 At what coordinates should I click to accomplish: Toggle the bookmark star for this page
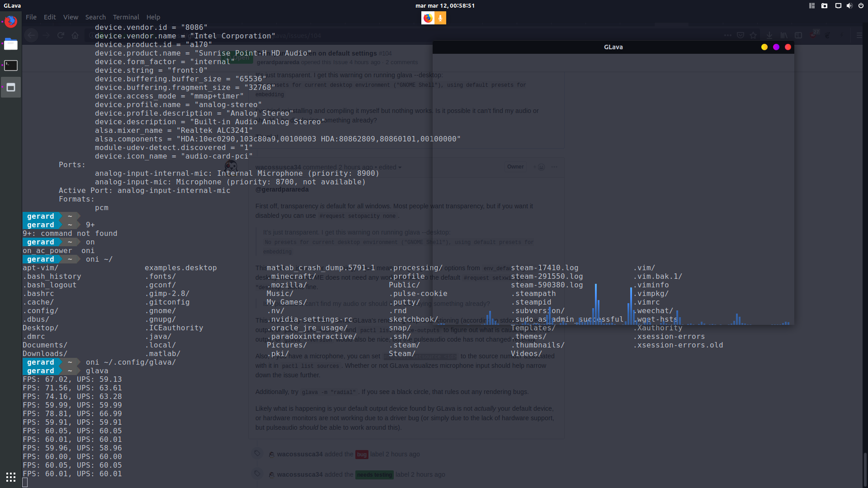pyautogui.click(x=753, y=35)
